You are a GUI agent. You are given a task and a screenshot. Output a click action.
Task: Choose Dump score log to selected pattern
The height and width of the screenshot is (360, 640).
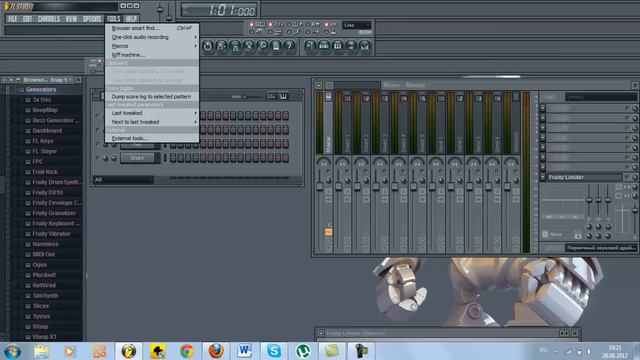152,97
